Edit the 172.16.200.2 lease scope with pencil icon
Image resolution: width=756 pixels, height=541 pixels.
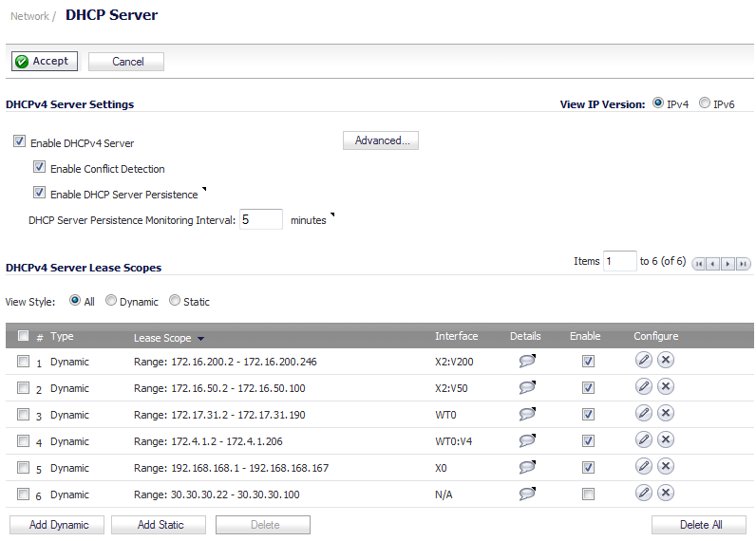[644, 360]
